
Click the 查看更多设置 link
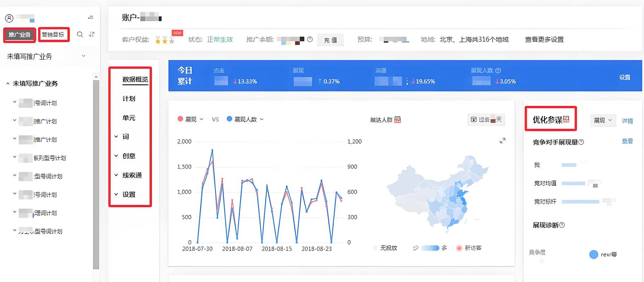[544, 39]
